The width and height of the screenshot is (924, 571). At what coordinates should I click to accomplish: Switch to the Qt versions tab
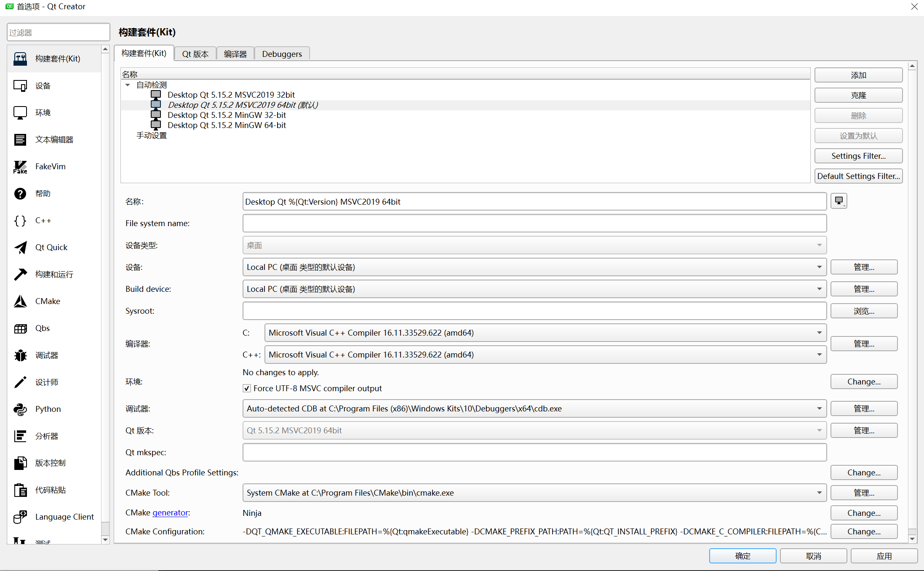[x=195, y=54]
